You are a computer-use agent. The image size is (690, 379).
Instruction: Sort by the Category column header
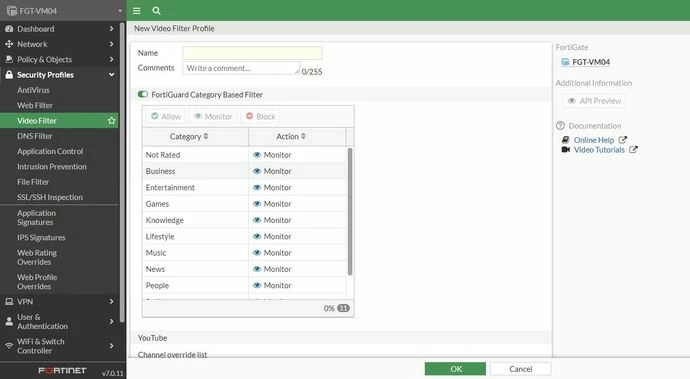(x=195, y=137)
